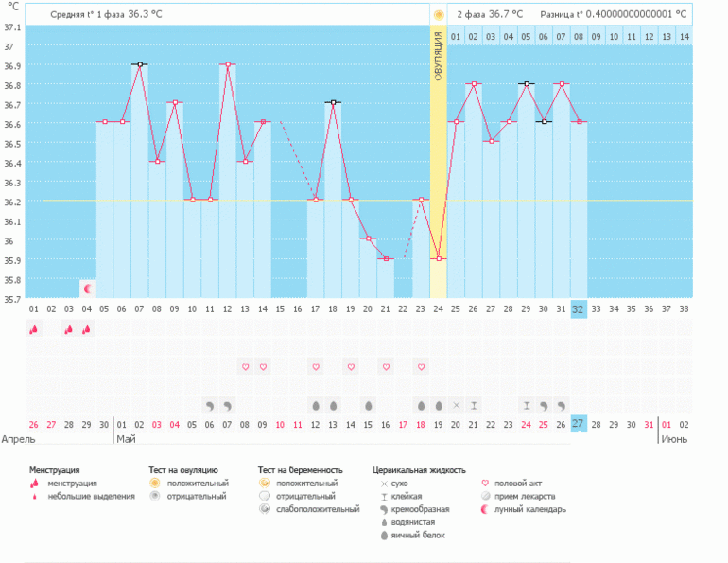This screenshot has width=728, height=563.
Task: Select the 35.9 temperature point on ovulation day
Action: click(x=438, y=258)
